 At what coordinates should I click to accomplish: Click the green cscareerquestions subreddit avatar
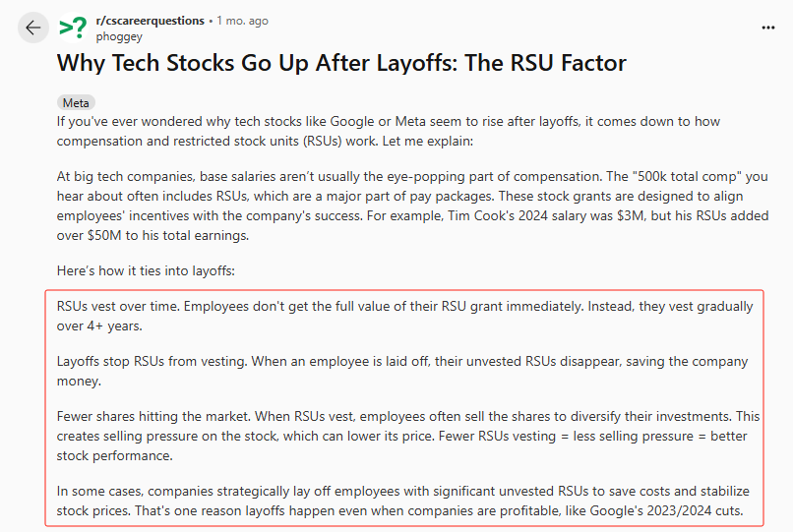point(73,28)
